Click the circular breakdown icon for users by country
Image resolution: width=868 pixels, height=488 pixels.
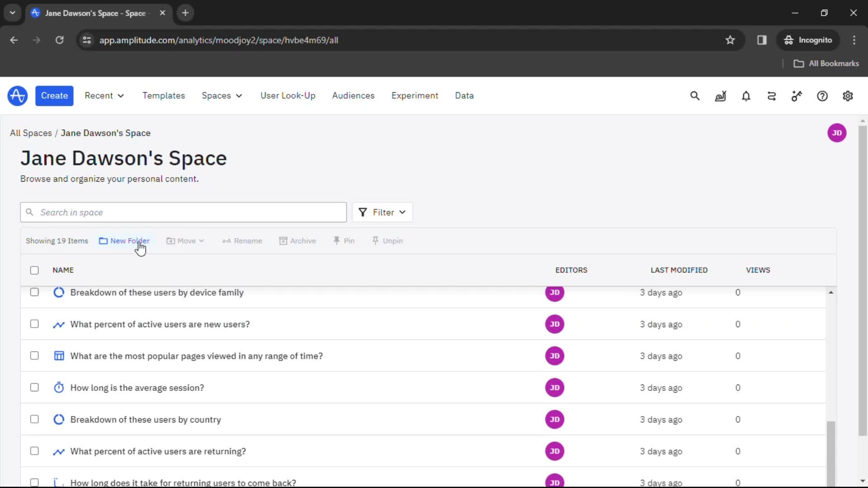pos(58,419)
